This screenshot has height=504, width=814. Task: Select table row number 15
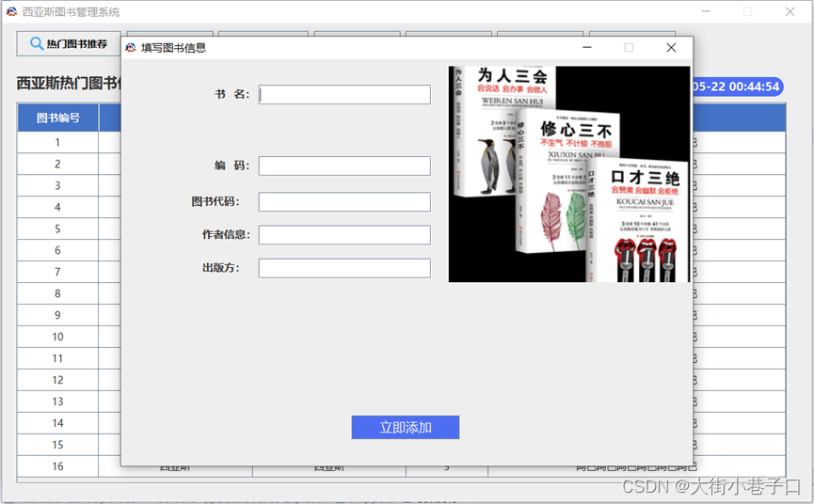click(x=57, y=445)
